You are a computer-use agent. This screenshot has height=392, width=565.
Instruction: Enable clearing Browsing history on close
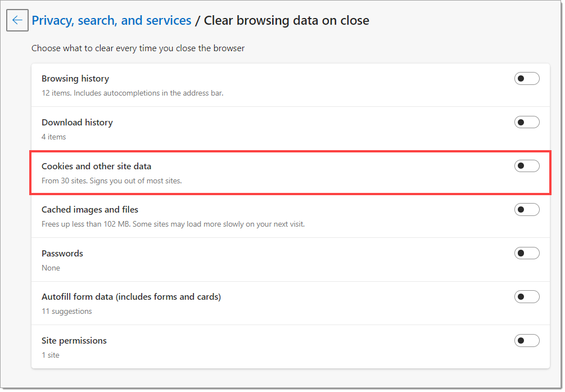[526, 78]
